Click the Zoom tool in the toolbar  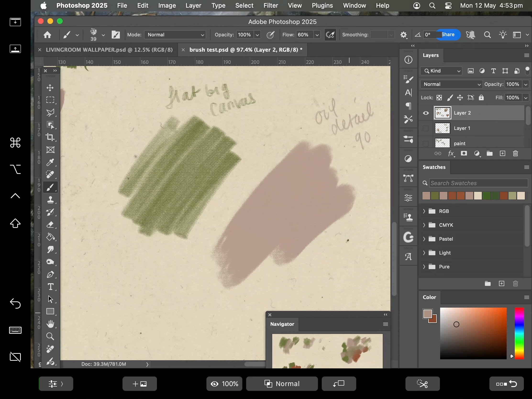[50, 336]
